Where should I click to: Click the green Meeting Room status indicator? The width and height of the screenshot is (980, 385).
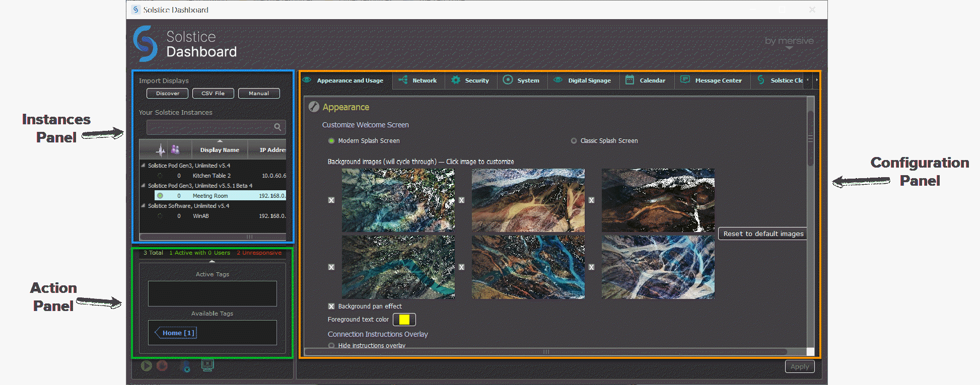pos(160,196)
